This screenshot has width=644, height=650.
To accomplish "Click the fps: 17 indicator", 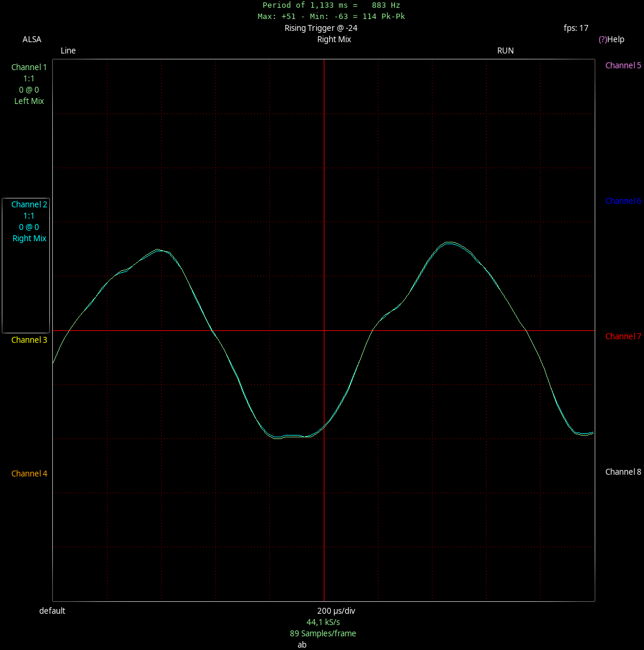I will click(x=576, y=28).
